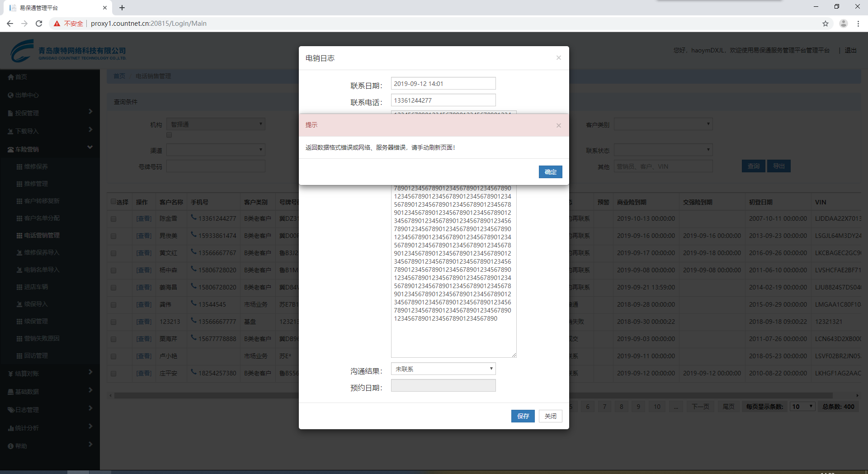Click the 维修保养导入 import icon in sidebar
The image size is (868, 474).
tap(19, 252)
